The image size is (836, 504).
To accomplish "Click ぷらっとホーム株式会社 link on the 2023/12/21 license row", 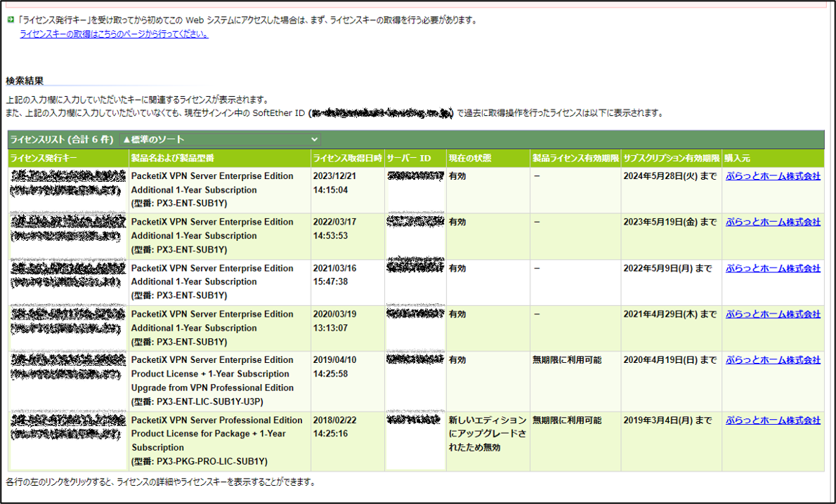I will (773, 176).
